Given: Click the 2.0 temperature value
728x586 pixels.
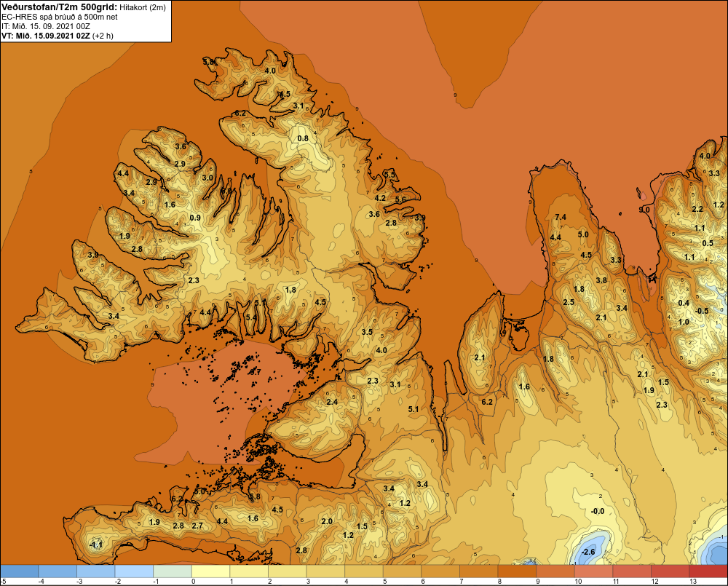Looking at the screenshot, I should 327,521.
